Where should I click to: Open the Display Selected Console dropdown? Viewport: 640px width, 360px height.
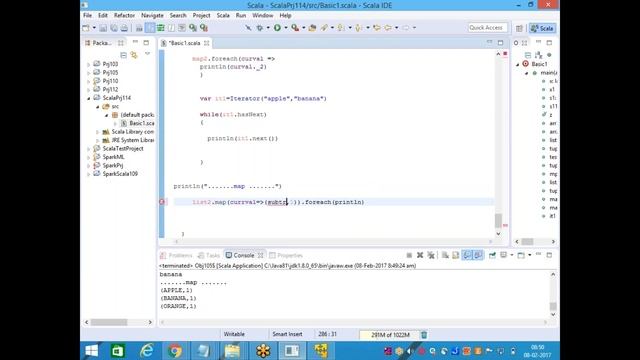tap(511, 255)
